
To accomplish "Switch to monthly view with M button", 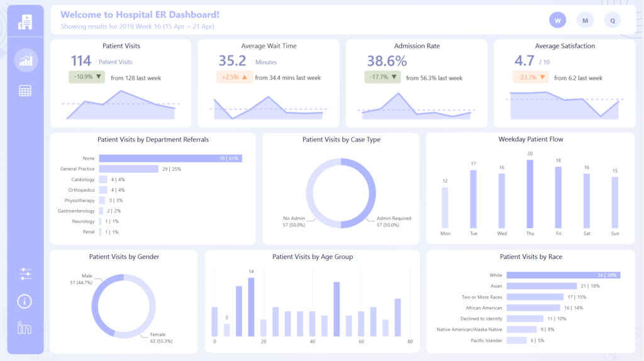I will [585, 20].
